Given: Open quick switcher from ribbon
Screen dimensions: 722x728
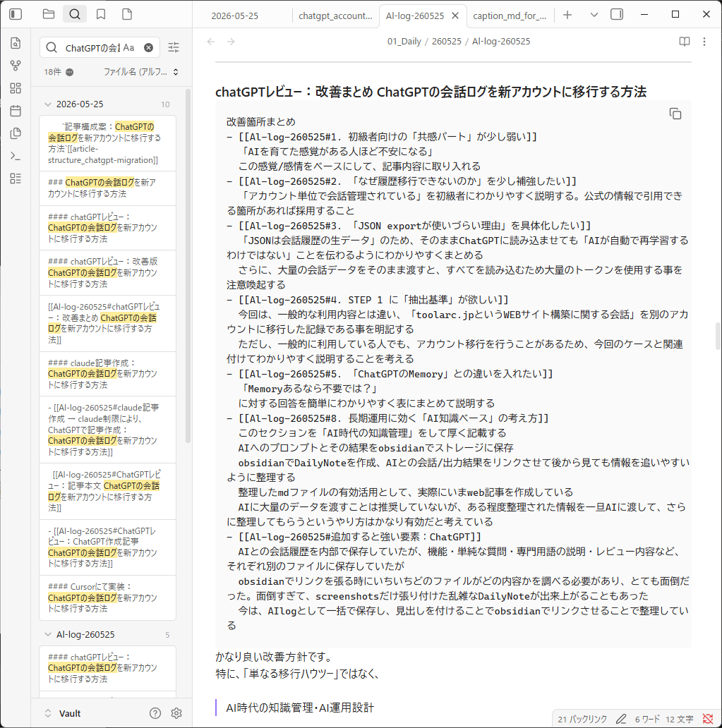Looking at the screenshot, I should pyautogui.click(x=16, y=43).
